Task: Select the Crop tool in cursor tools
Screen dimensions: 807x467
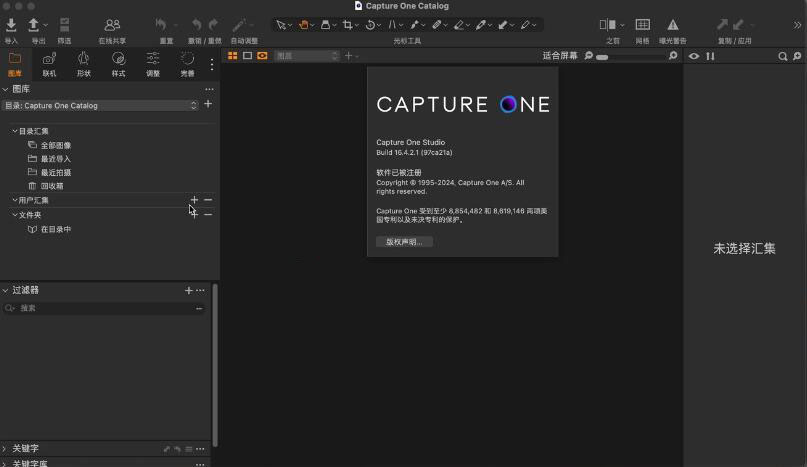Action: point(348,25)
